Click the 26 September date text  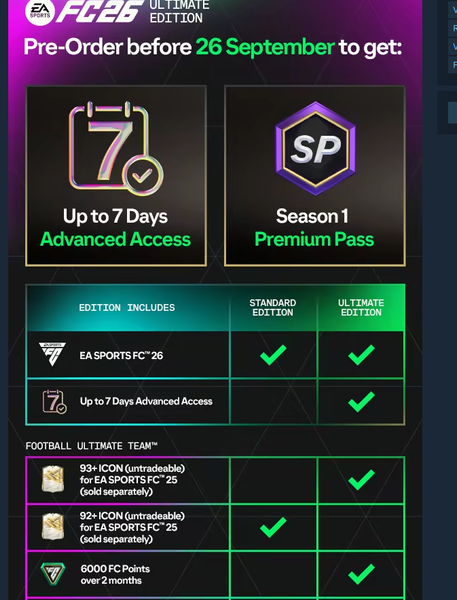[265, 47]
